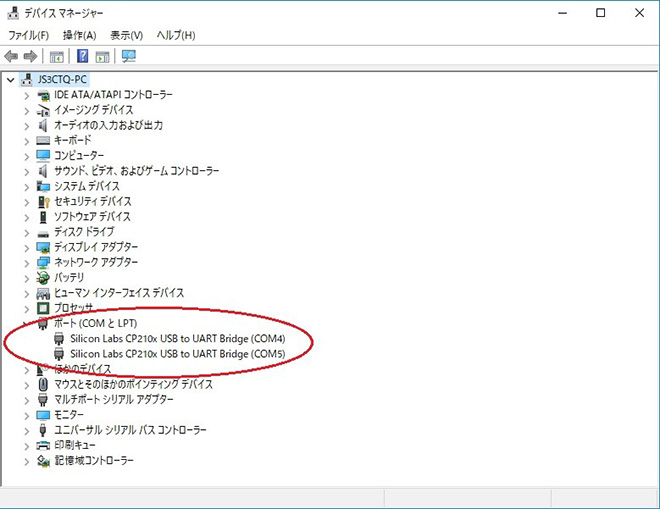Collapse the JS3CTQ-PC root node
Image resolution: width=660 pixels, height=509 pixels.
[11, 80]
